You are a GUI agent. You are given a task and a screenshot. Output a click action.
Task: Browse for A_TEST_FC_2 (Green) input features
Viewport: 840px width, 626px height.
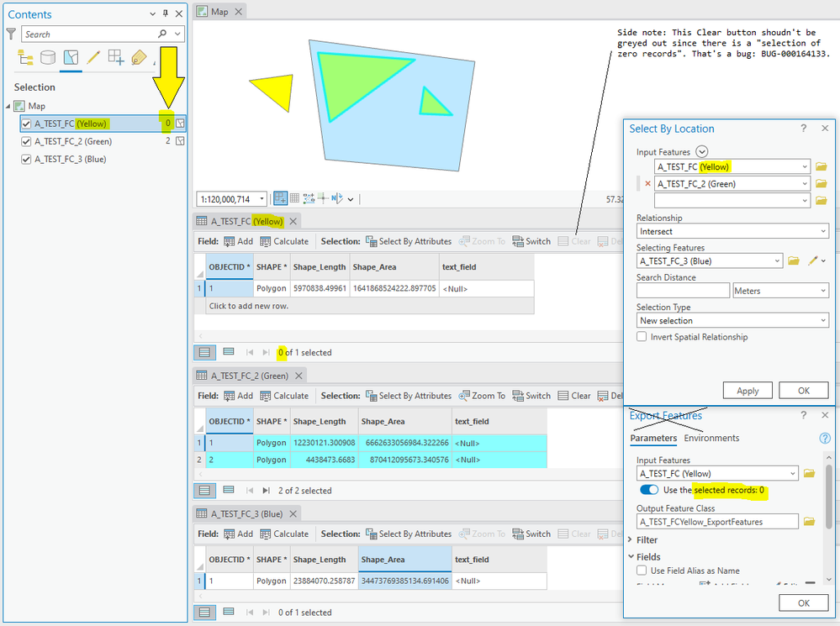(x=821, y=184)
